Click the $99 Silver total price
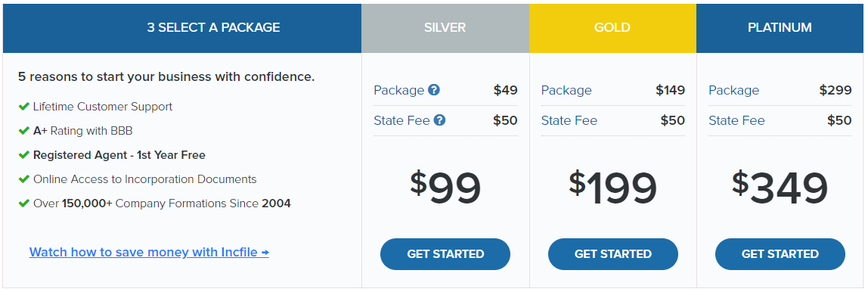The width and height of the screenshot is (868, 292). point(445,188)
